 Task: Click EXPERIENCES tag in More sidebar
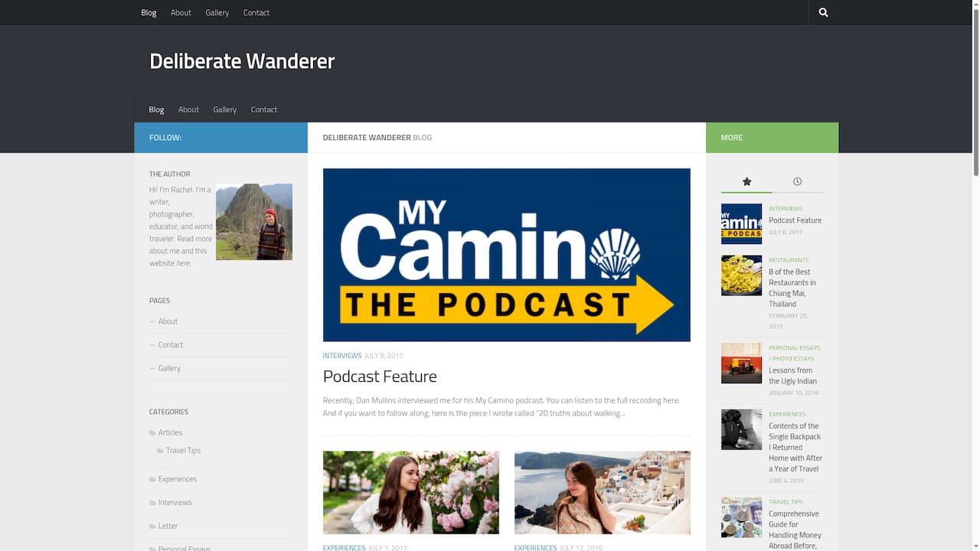click(787, 415)
